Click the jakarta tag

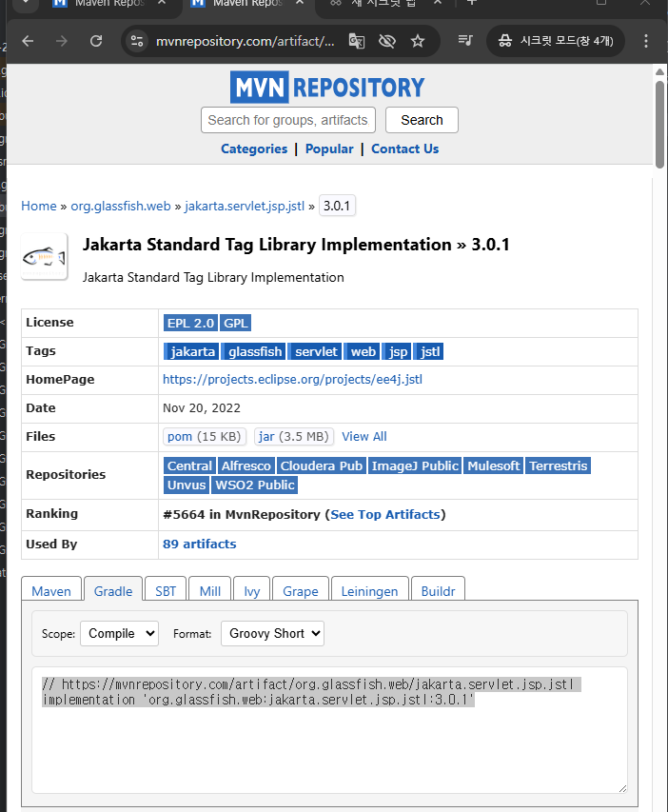pyautogui.click(x=191, y=351)
